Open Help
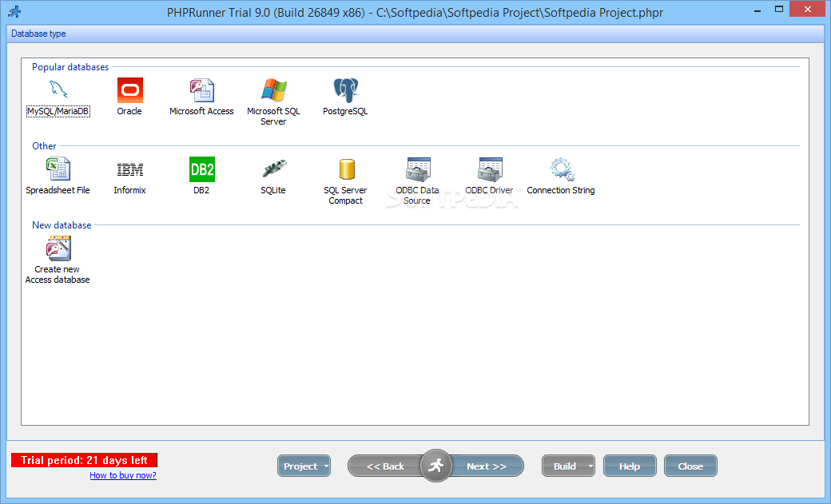Image resolution: width=831 pixels, height=504 pixels. [x=630, y=466]
